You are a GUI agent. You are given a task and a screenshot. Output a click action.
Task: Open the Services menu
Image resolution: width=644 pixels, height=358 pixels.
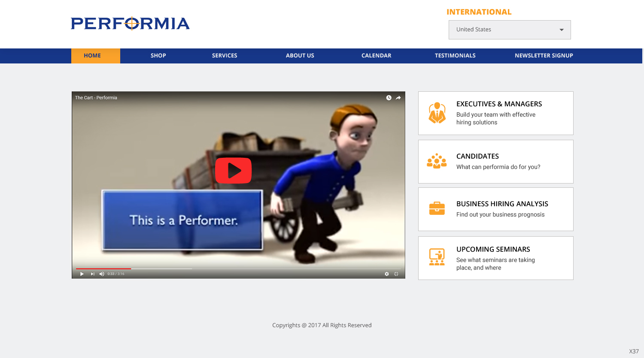(225, 56)
